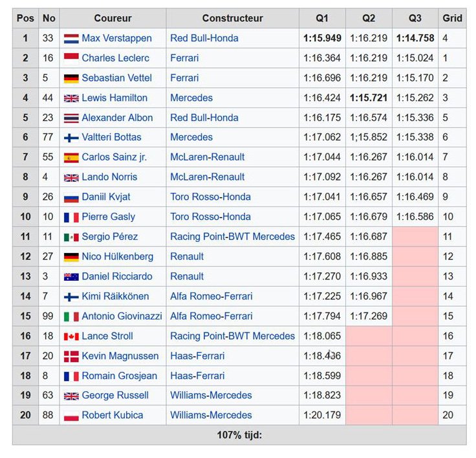Click the Mexican flag beside Sergio Pérez
476x458 pixels.
pyautogui.click(x=71, y=237)
